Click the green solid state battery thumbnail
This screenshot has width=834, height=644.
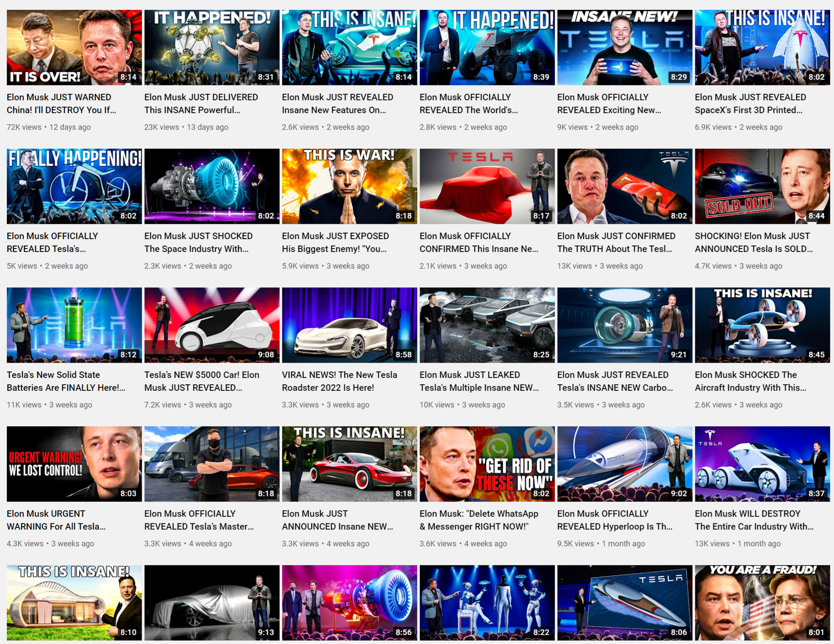pos(74,325)
